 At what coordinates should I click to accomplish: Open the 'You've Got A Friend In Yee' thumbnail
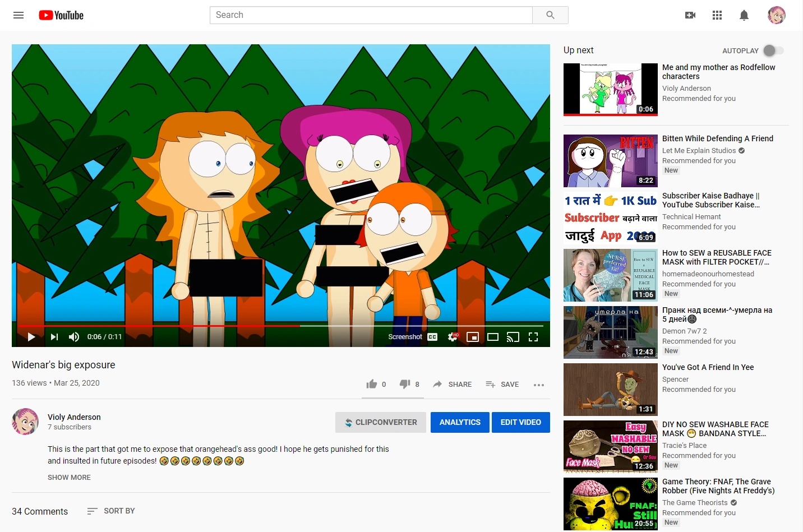(611, 390)
